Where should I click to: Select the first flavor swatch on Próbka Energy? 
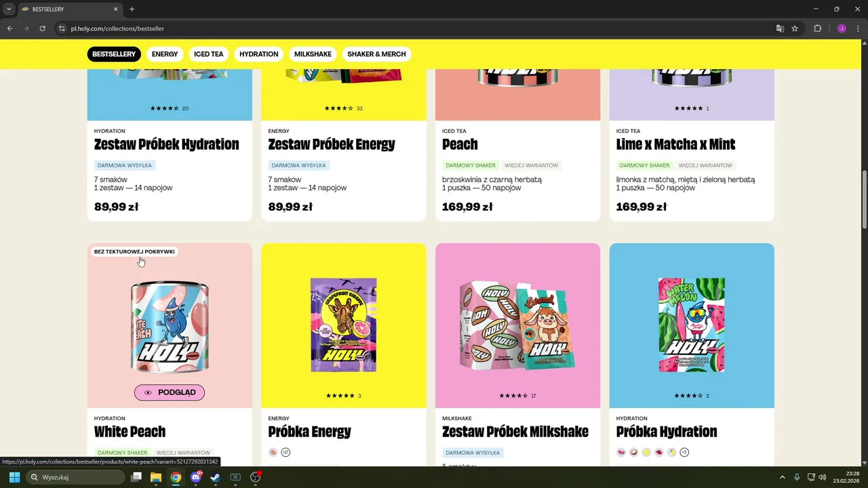(x=273, y=452)
